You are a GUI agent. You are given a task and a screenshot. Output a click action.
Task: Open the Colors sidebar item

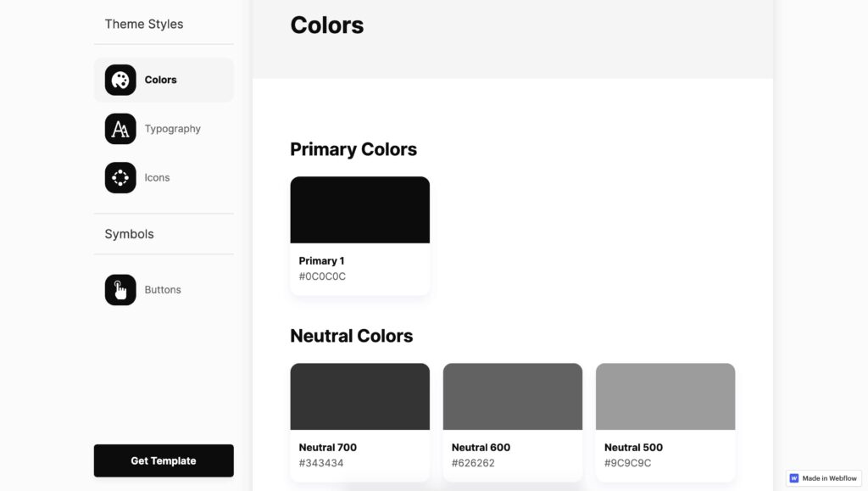161,80
